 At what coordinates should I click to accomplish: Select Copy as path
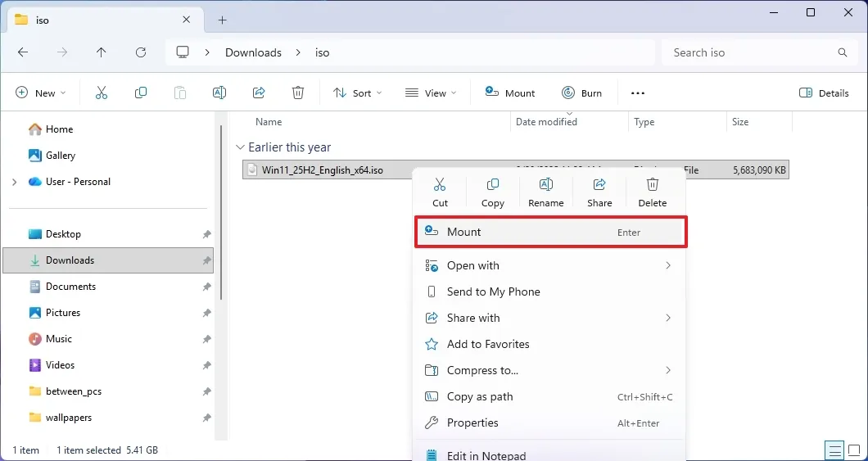pyautogui.click(x=551, y=397)
